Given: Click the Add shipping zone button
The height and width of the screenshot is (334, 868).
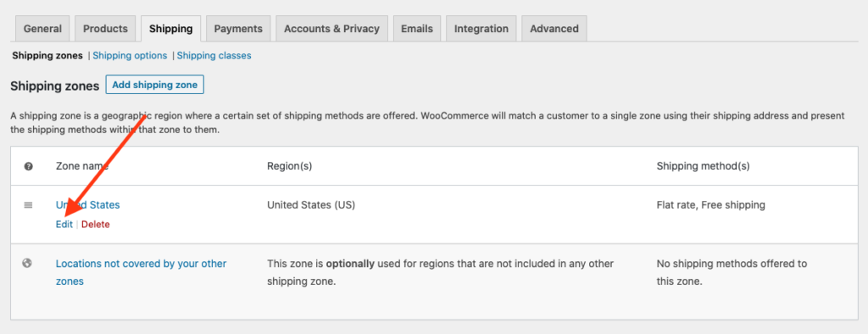Looking at the screenshot, I should coord(155,85).
